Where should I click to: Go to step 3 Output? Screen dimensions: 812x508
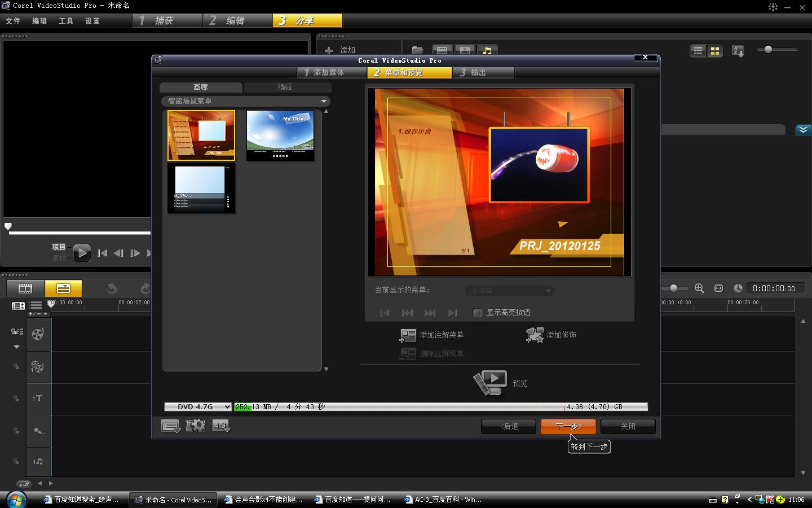(483, 73)
